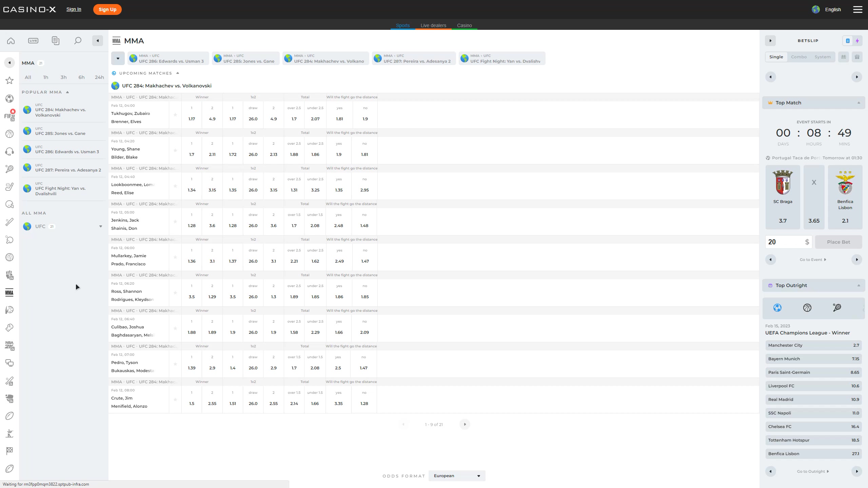Click the quick bet lightning icon

857,41
